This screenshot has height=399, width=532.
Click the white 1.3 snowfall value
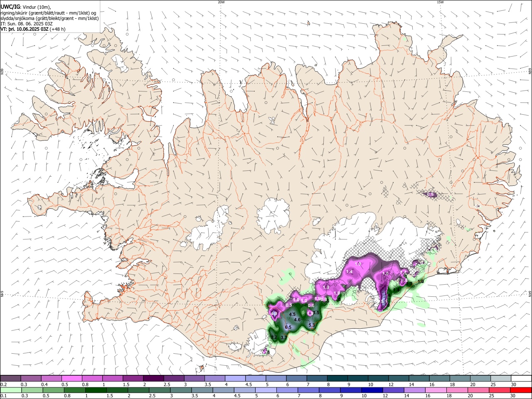tap(326, 287)
